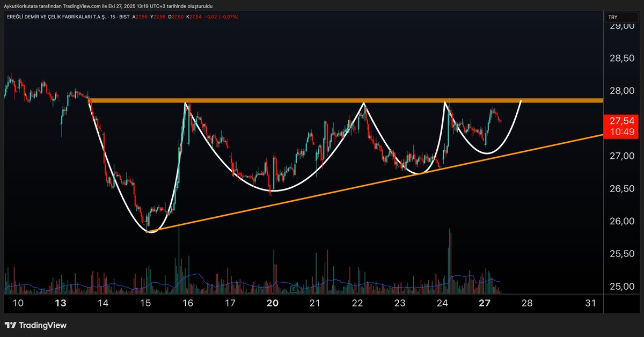The width and height of the screenshot is (644, 337).
Task: Click the date label 22 on time axis
Action: pos(357,303)
